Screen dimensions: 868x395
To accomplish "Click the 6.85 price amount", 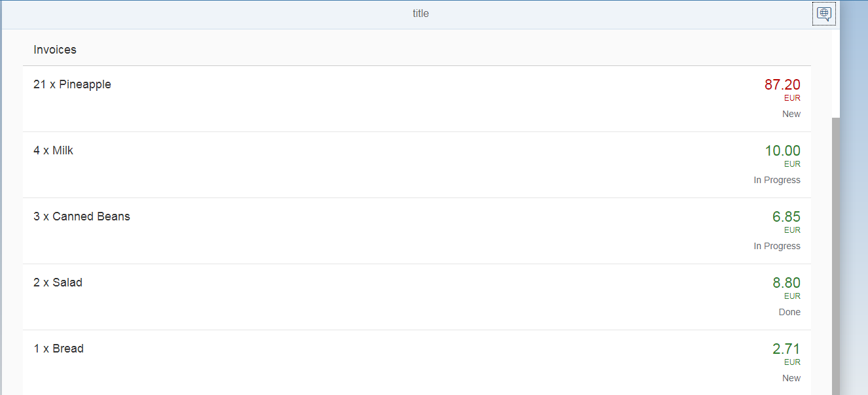I will [786, 216].
